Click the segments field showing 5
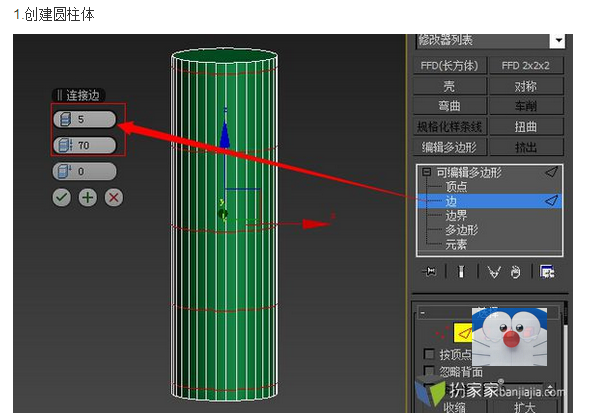Image resolution: width=597 pixels, height=416 pixels. coord(85,119)
